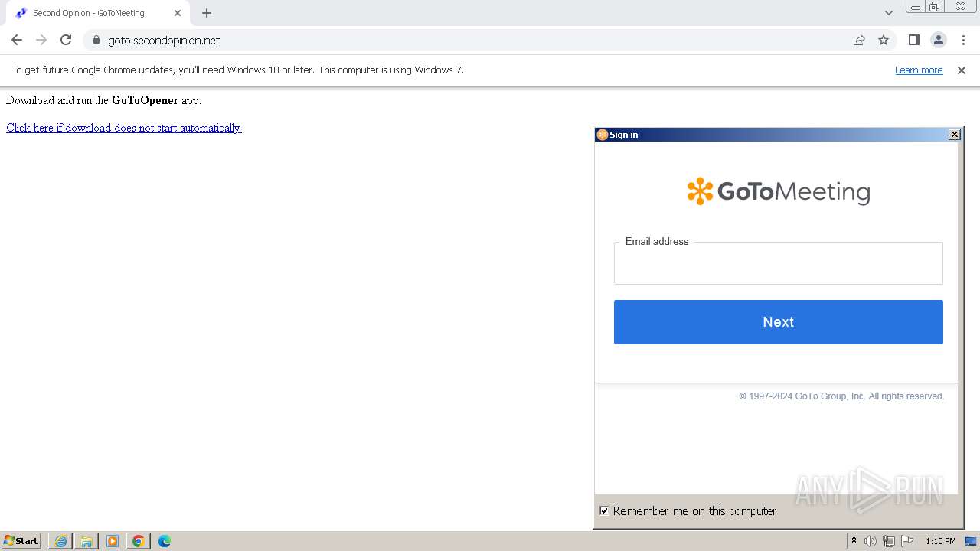Minimize the Chrome window

[x=916, y=7]
